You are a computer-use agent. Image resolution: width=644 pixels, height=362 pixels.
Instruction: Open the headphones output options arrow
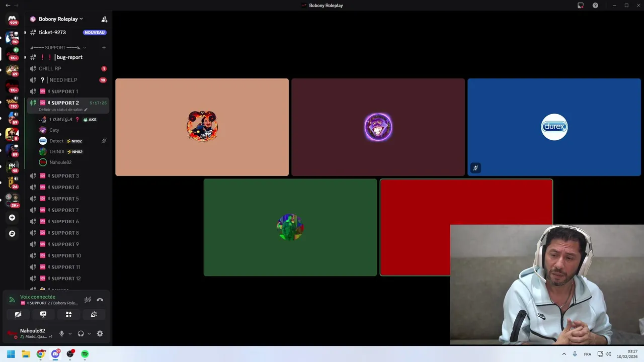click(89, 333)
